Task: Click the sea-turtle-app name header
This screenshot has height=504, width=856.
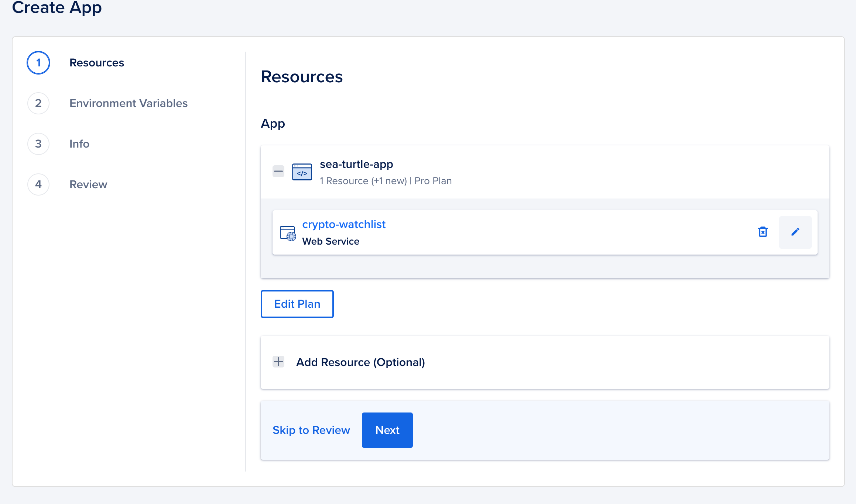Action: click(x=356, y=164)
